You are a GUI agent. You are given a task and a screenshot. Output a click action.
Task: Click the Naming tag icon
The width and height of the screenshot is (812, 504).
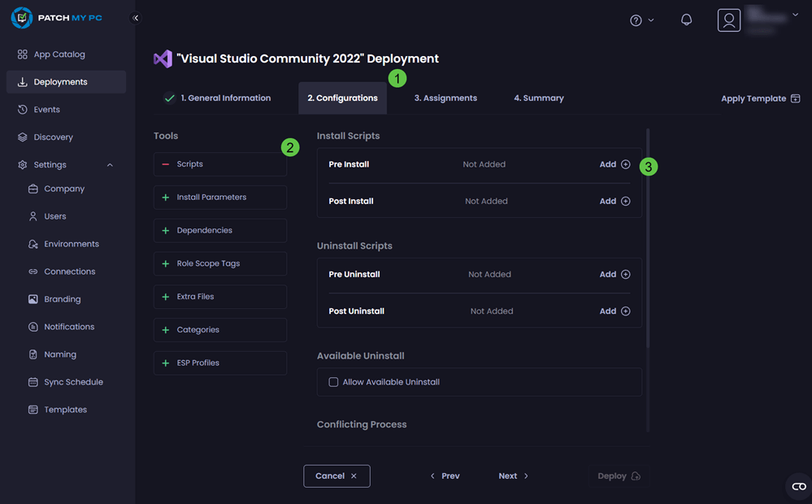tap(33, 354)
